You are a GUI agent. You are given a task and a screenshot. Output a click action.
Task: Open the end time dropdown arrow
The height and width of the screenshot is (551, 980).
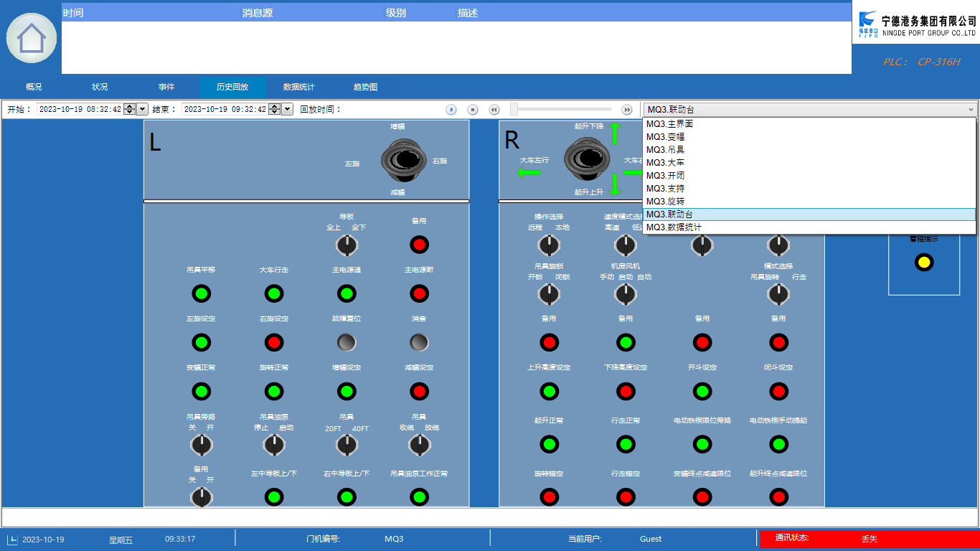tap(287, 109)
